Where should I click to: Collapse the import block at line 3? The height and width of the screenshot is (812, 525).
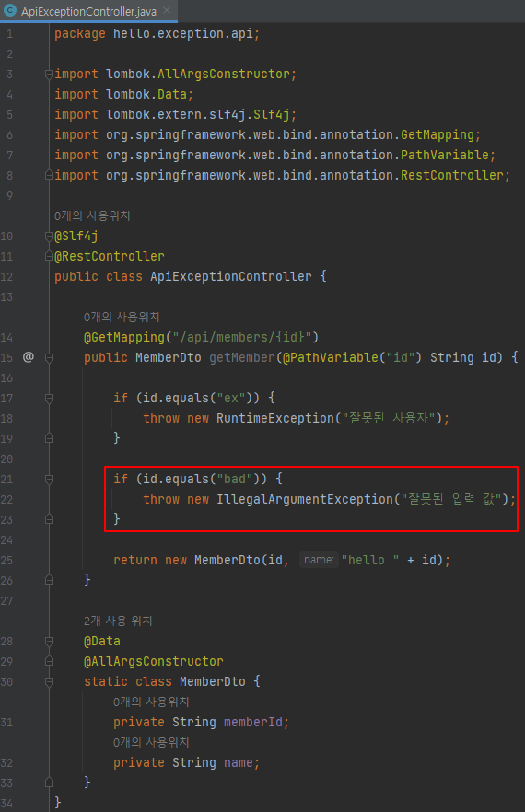point(49,74)
